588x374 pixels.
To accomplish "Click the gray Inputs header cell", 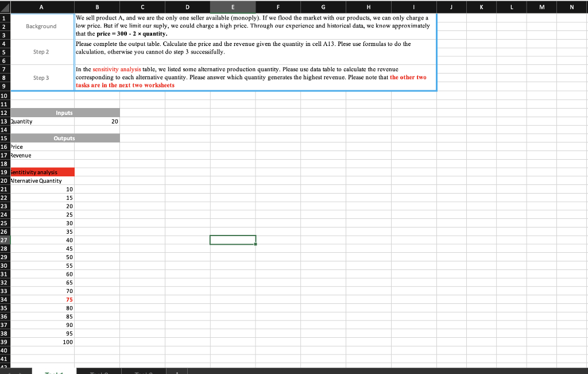I will (x=63, y=113).
